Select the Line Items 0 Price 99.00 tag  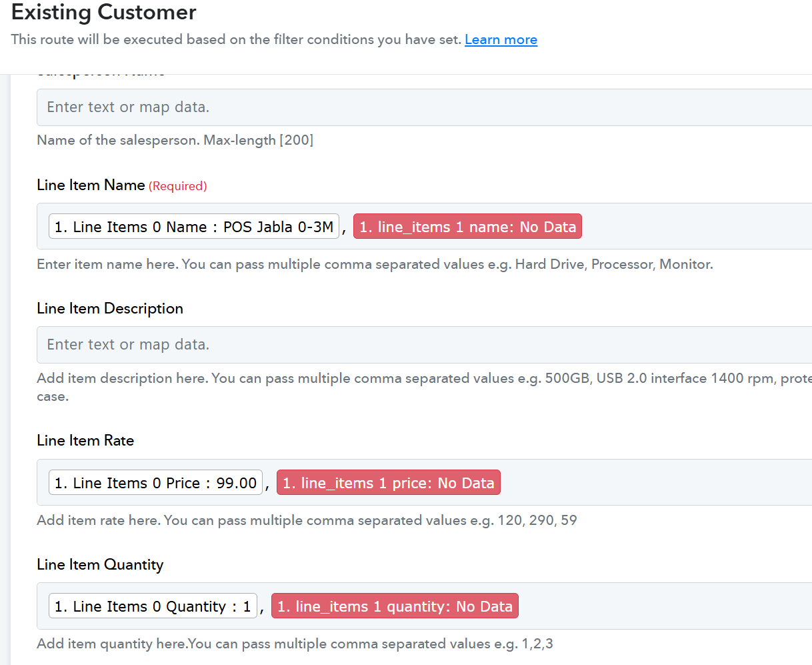tap(155, 483)
